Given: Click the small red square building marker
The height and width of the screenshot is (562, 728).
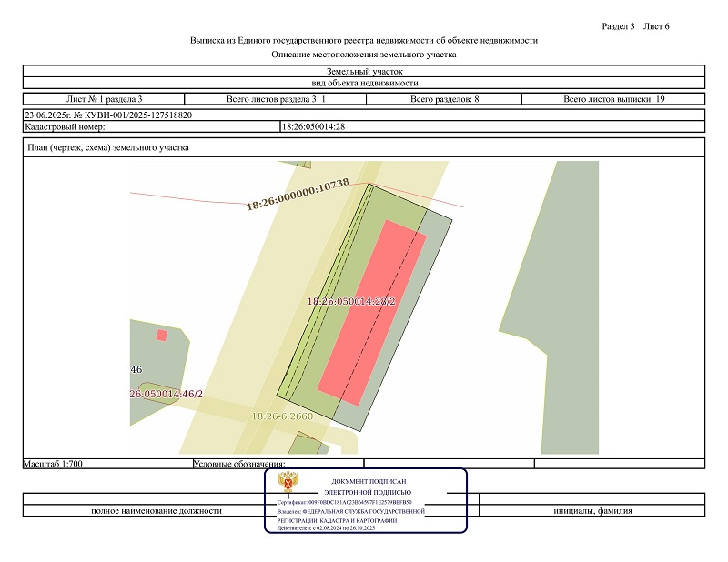Looking at the screenshot, I should [162, 335].
